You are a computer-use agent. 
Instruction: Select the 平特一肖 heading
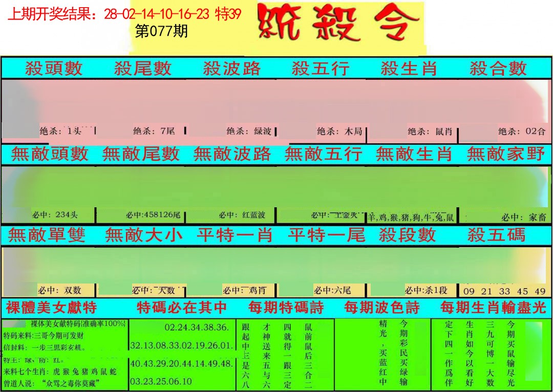pyautogui.click(x=235, y=235)
